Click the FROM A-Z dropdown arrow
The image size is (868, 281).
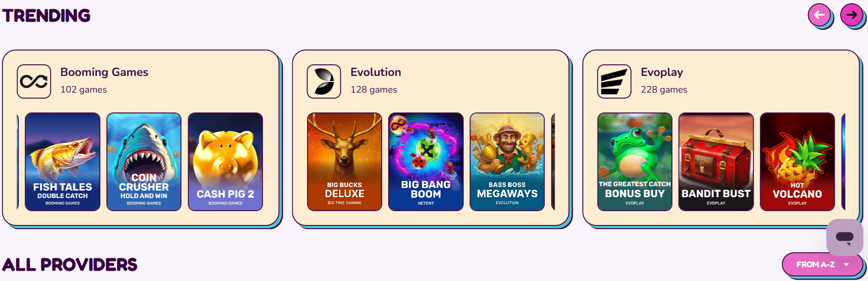pyautogui.click(x=846, y=265)
